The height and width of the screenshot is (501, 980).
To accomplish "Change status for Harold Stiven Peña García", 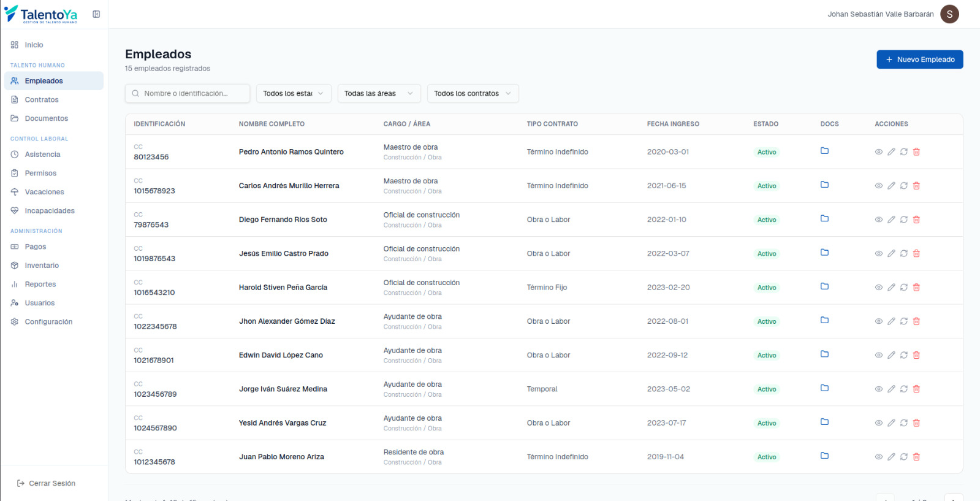I will 903,287.
